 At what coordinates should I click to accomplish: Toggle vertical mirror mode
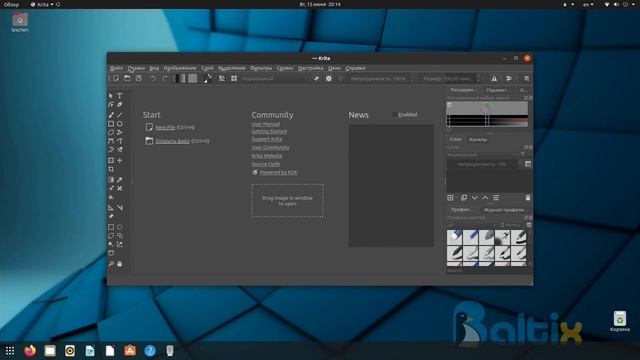pyautogui.click(x=509, y=78)
